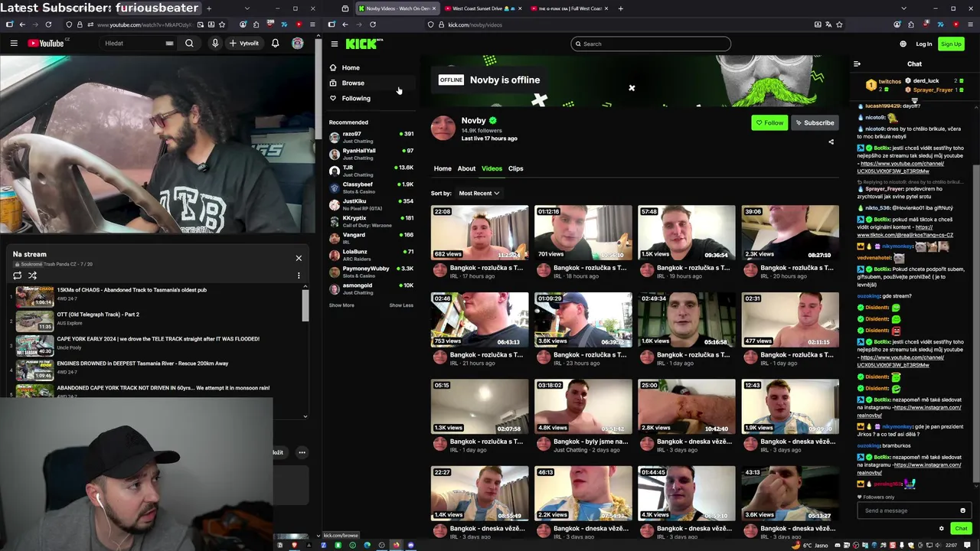
Task: Open the YouTube account avatar menu
Action: point(298,44)
